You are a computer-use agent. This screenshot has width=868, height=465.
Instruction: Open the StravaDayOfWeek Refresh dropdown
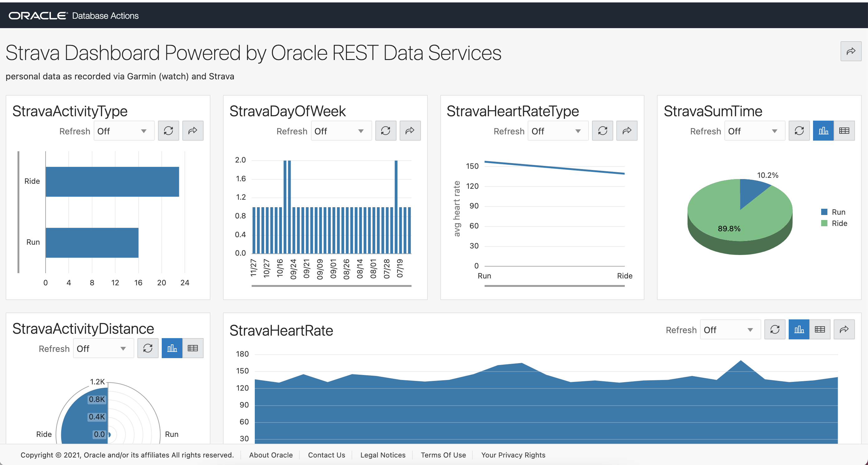(341, 131)
